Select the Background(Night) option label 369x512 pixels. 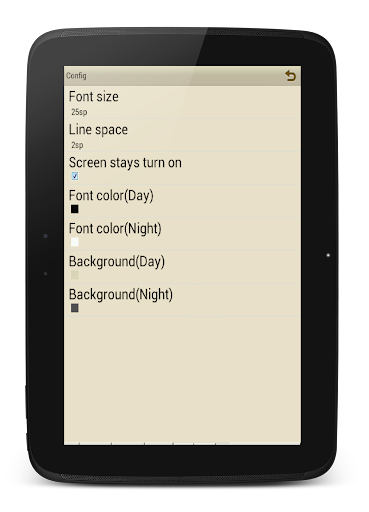[121, 295]
